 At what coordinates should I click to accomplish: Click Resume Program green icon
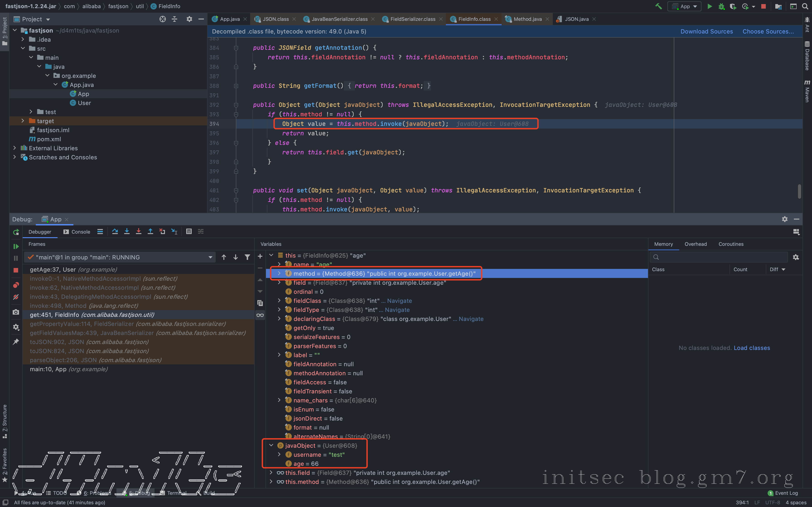click(16, 246)
